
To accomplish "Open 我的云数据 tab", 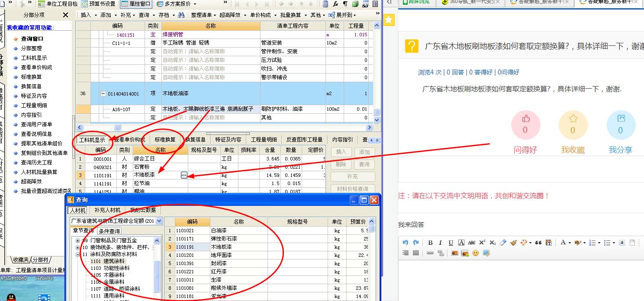I will point(143,210).
